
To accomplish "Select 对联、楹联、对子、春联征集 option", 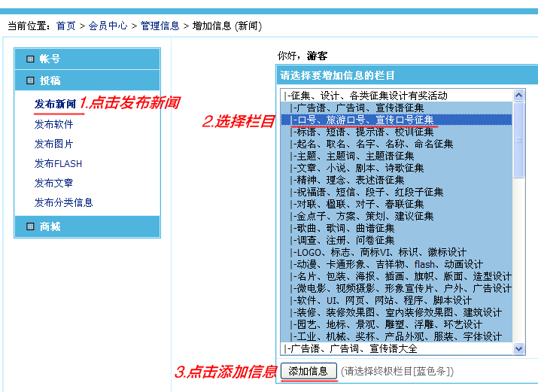I will 397,204.
